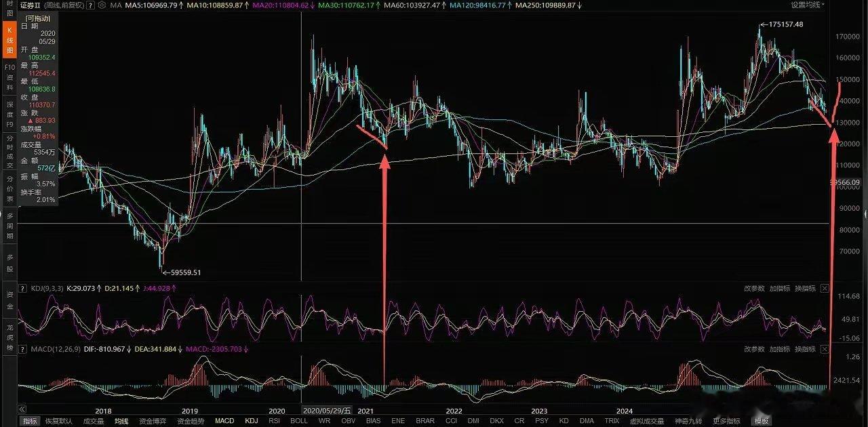This screenshot has height=427, width=868.
Task: Select DKX indicator
Action: point(497,421)
